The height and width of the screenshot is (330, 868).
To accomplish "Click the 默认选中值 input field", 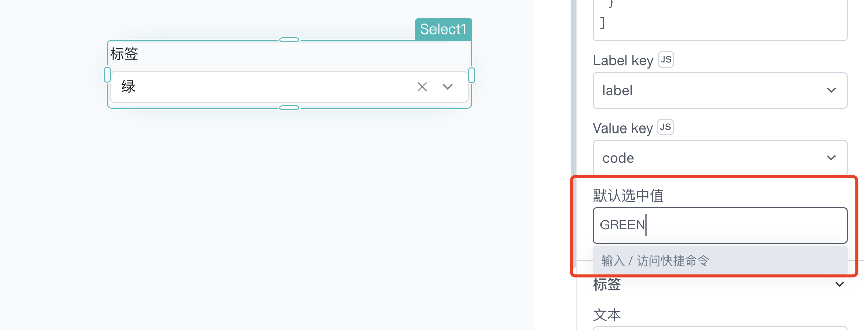I will [x=720, y=225].
